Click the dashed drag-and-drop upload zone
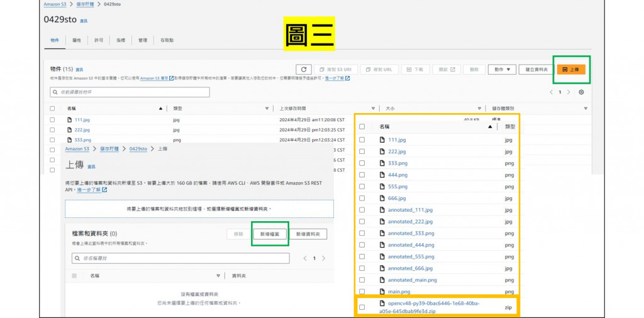644x318 pixels. (x=199, y=209)
